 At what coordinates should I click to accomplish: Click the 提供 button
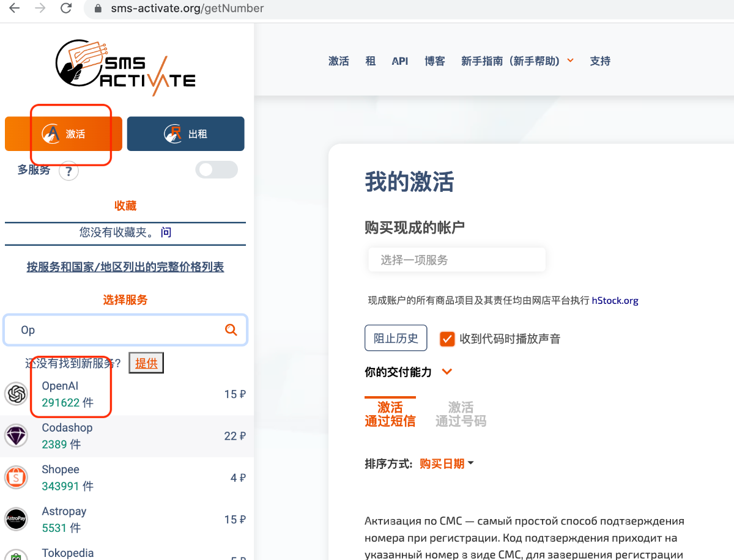[x=146, y=363]
